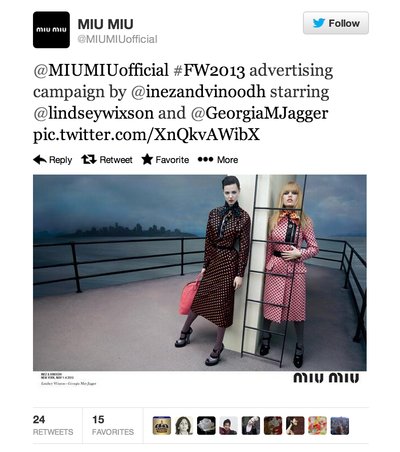The height and width of the screenshot is (452, 400).
Task: View the 15 Favorites count
Action: (113, 425)
